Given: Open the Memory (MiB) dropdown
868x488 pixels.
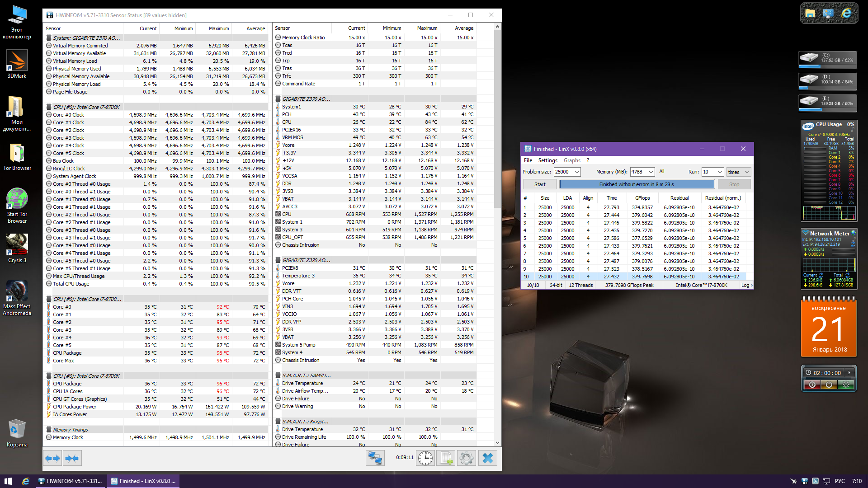Looking at the screenshot, I should point(651,172).
